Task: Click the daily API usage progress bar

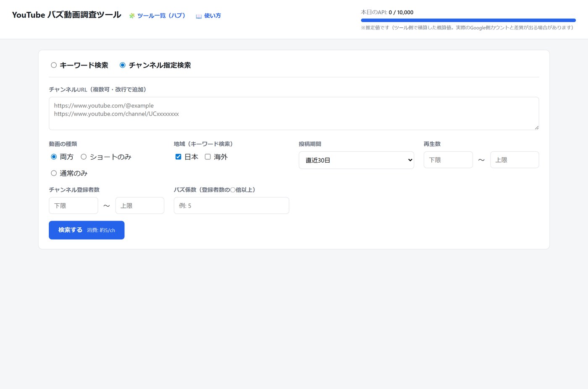Action: click(x=468, y=20)
